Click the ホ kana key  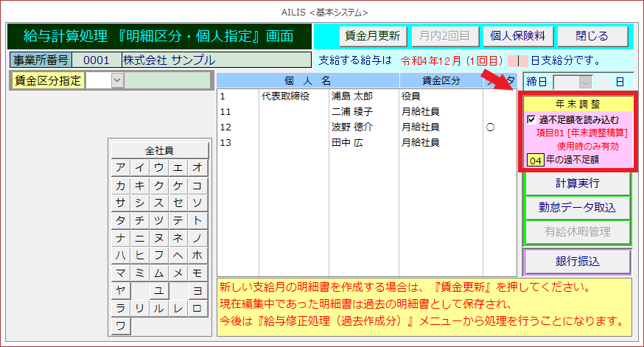click(197, 255)
